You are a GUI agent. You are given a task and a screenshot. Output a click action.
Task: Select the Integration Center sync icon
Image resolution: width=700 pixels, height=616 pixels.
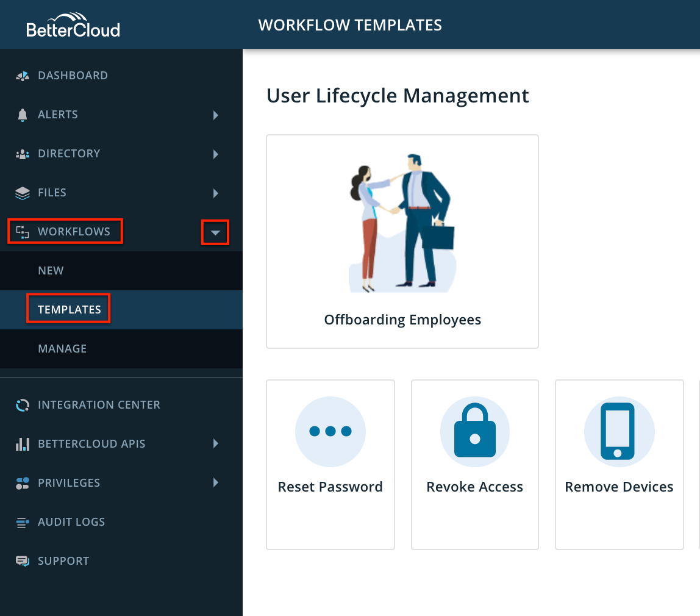pyautogui.click(x=22, y=404)
